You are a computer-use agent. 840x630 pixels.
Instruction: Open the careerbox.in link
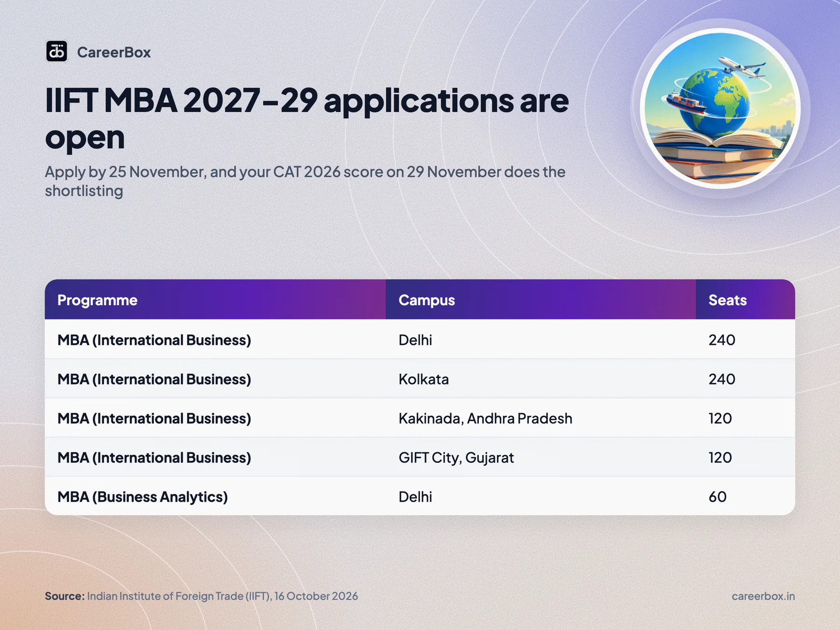tap(763, 596)
